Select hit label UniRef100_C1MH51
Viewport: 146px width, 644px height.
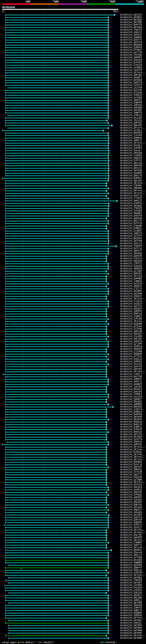[131, 156]
